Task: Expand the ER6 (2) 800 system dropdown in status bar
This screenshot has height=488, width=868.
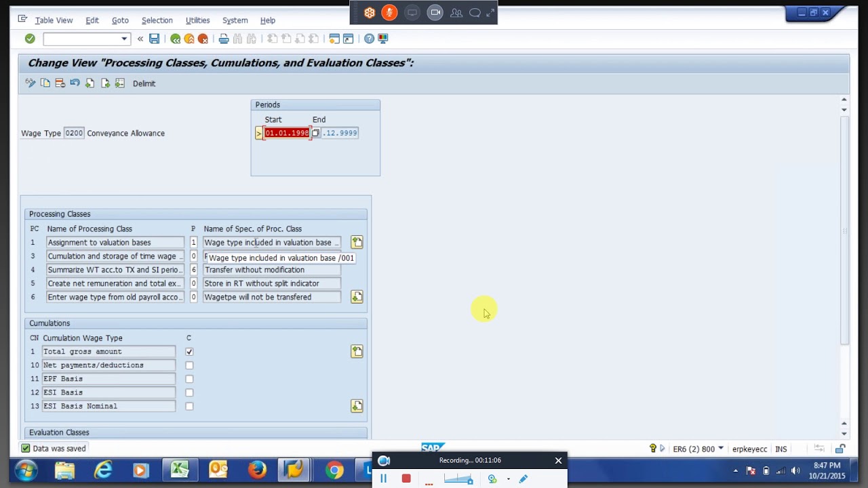Action: [x=721, y=449]
